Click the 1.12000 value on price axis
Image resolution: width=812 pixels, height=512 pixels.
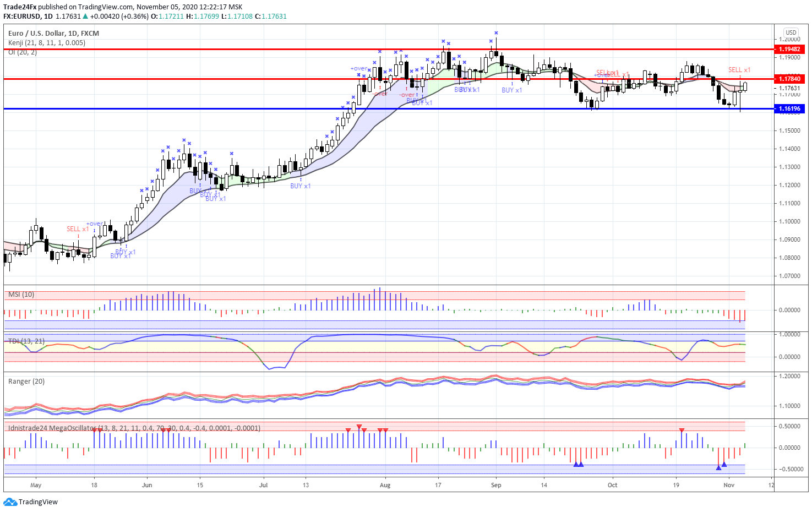coord(789,185)
